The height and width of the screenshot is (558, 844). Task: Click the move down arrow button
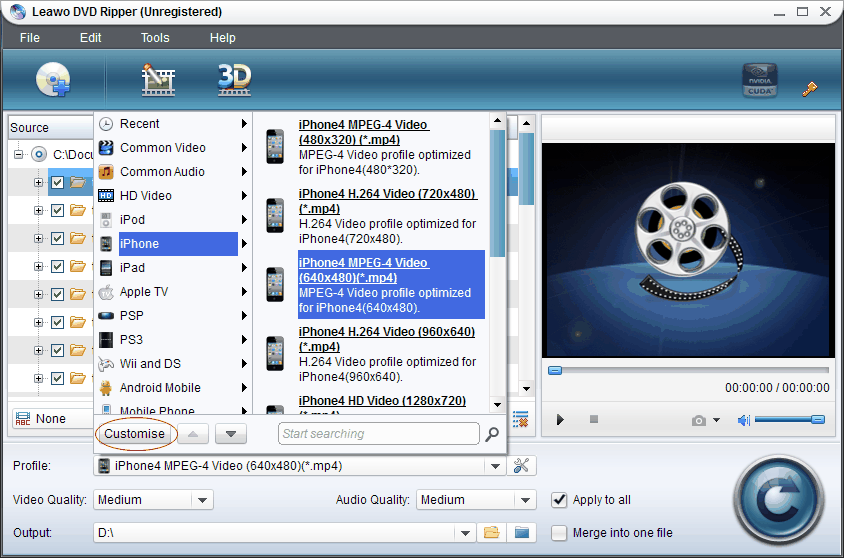tap(231, 434)
